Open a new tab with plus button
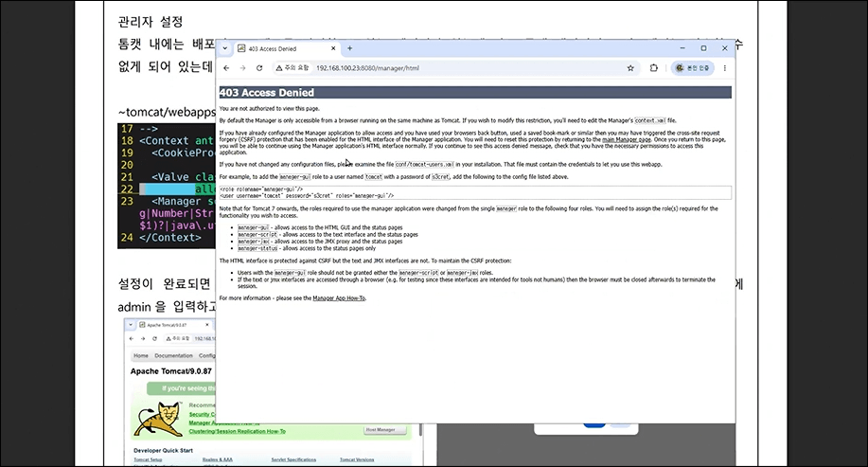The height and width of the screenshot is (467, 868). click(x=349, y=48)
